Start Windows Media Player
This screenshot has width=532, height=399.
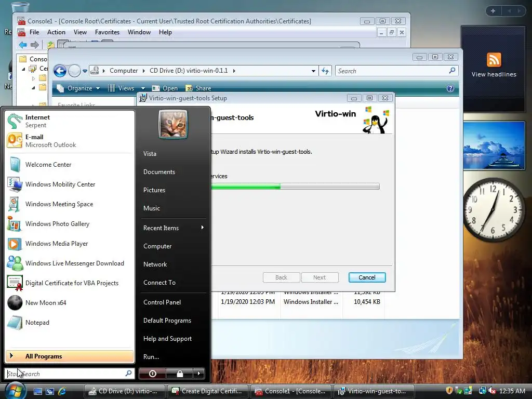point(70,244)
